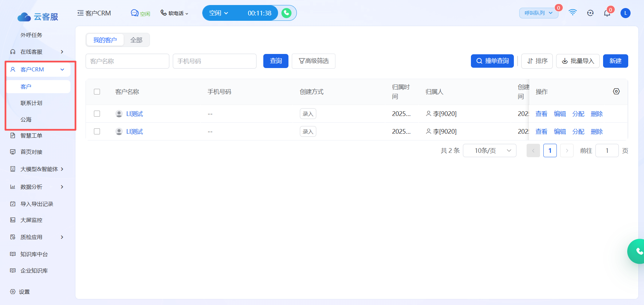Open the user avatar L icon
The image size is (644, 305).
625,13
